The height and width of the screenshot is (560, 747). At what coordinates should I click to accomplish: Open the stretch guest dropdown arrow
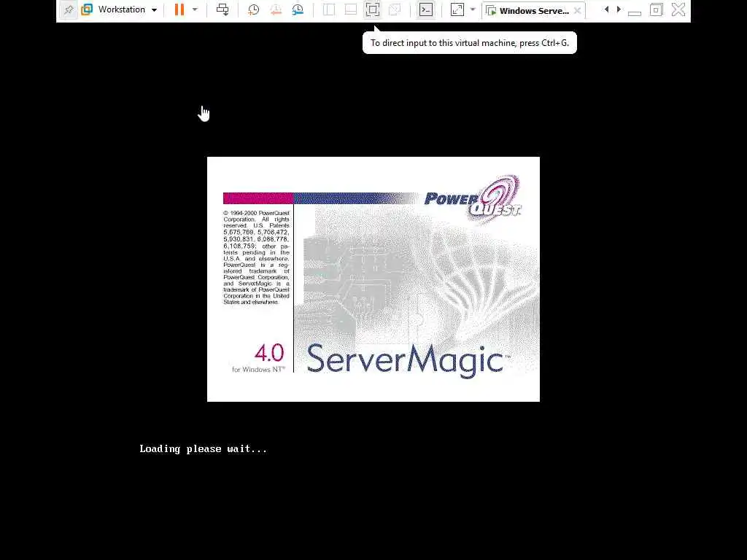[x=473, y=9]
